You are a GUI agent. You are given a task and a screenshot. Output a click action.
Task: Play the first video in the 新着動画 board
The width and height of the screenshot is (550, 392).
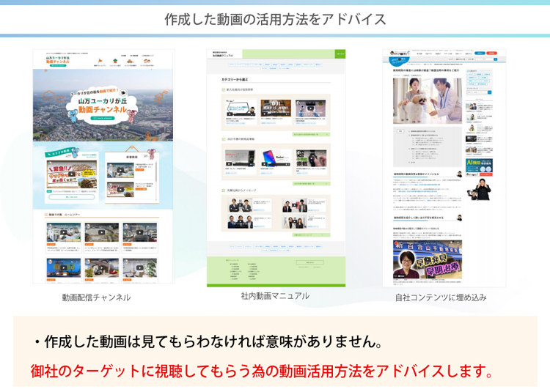tap(120, 170)
